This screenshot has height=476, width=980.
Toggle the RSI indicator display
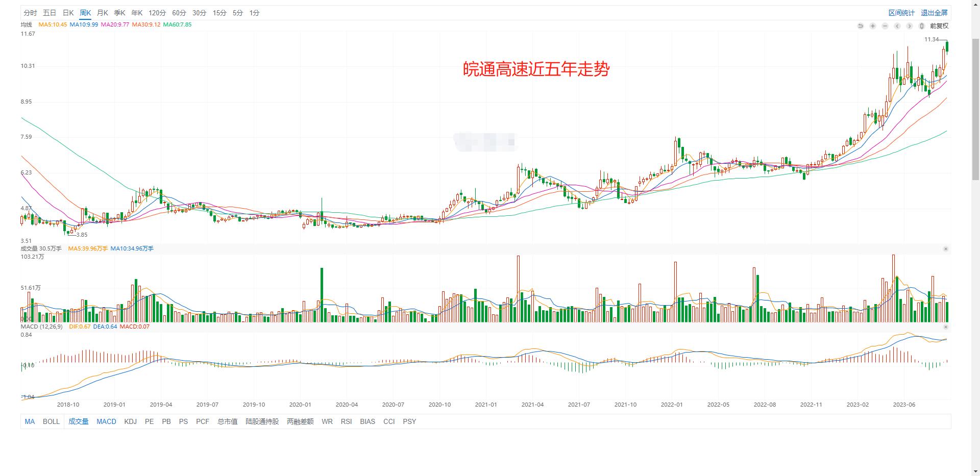click(x=347, y=421)
